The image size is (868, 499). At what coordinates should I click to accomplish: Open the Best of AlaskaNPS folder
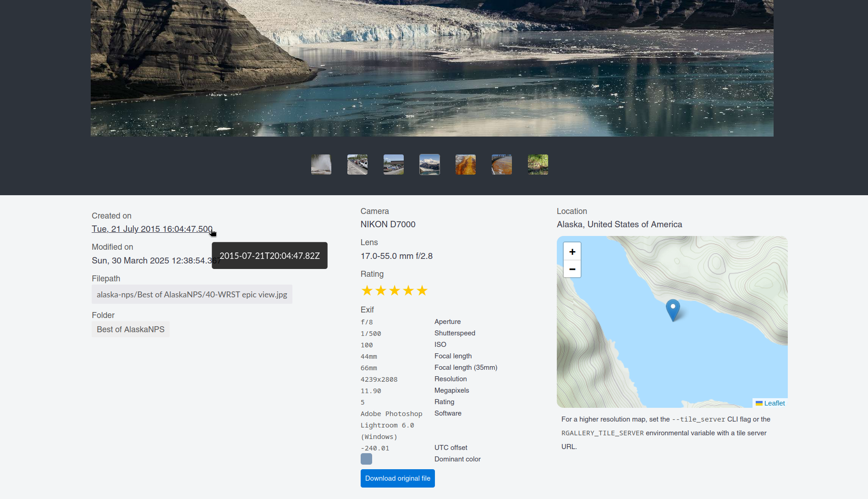click(x=130, y=329)
